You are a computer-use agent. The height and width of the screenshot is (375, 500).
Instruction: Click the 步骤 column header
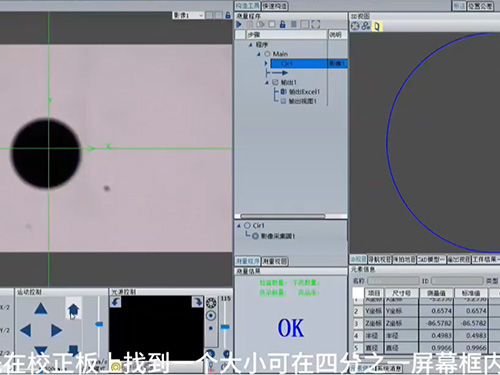coord(287,35)
